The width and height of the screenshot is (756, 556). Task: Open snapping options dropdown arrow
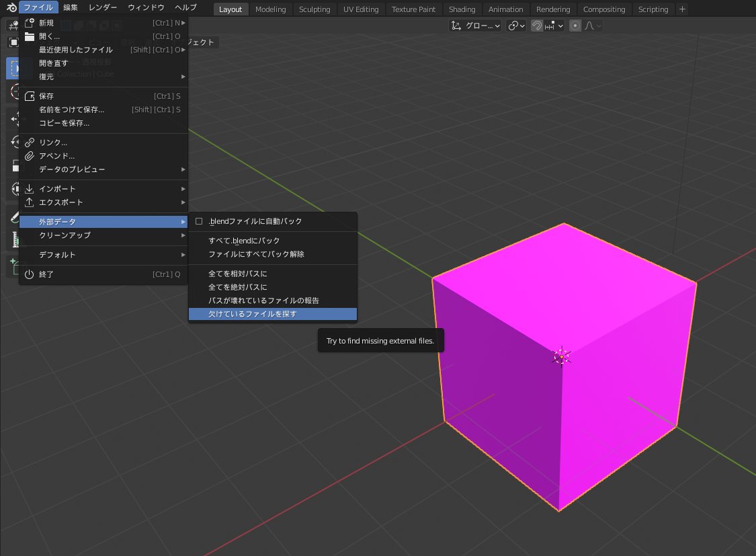[x=560, y=26]
